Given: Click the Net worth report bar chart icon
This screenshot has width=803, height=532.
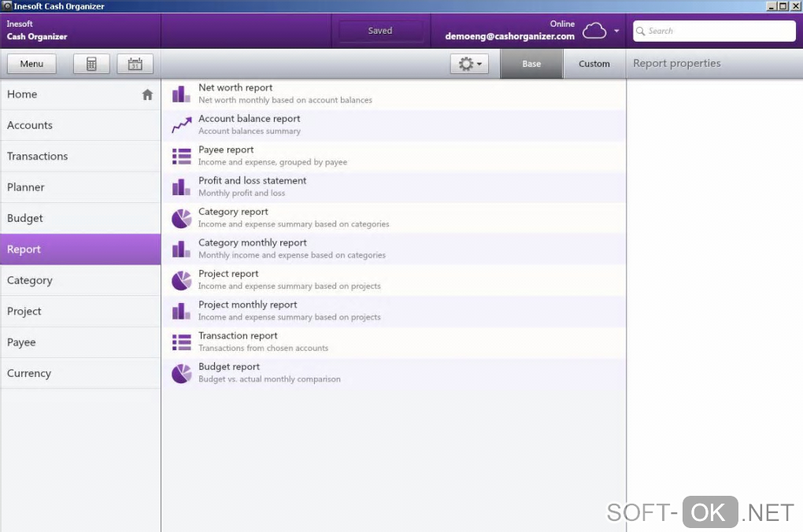Looking at the screenshot, I should pyautogui.click(x=181, y=94).
